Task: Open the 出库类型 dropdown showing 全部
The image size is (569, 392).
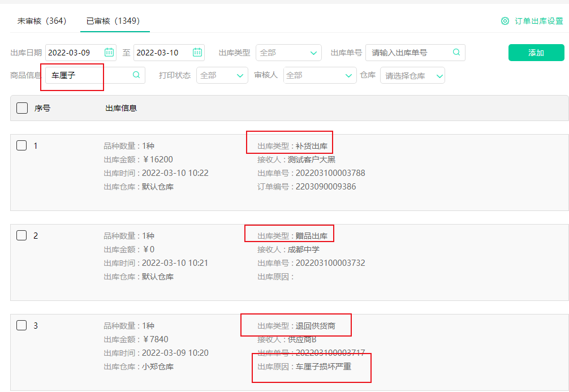Action: (x=288, y=52)
